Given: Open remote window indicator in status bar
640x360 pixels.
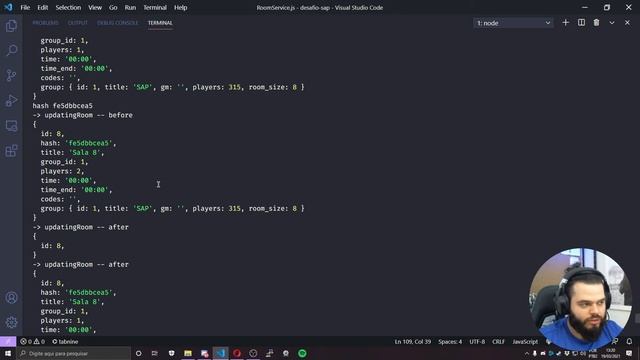Looking at the screenshot, I should (x=8, y=342).
